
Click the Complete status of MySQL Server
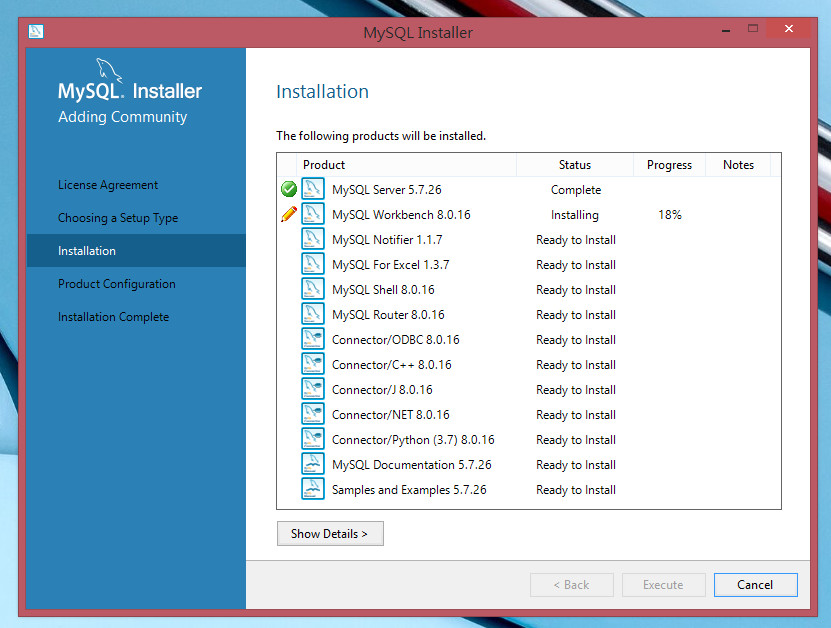[576, 190]
